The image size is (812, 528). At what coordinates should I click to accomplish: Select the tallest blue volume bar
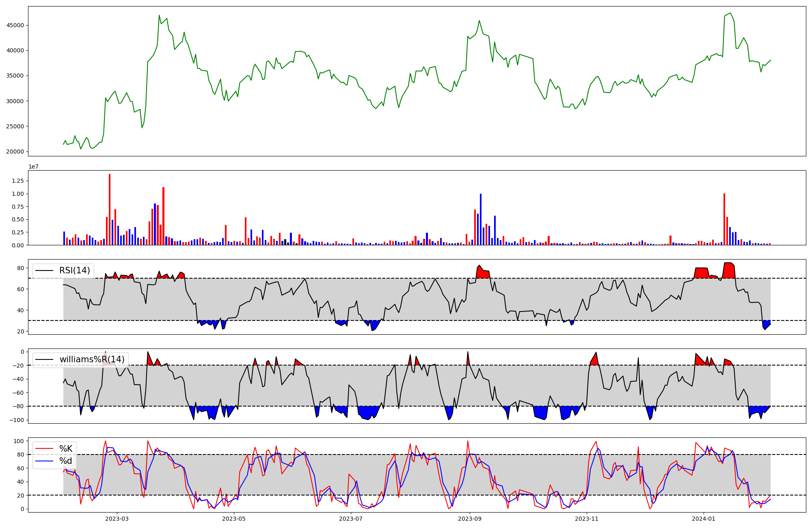[481, 219]
